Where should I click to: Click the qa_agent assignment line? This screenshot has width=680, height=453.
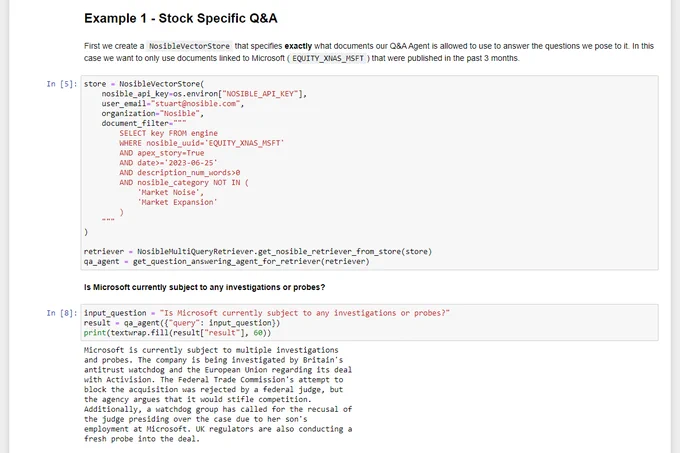226,261
